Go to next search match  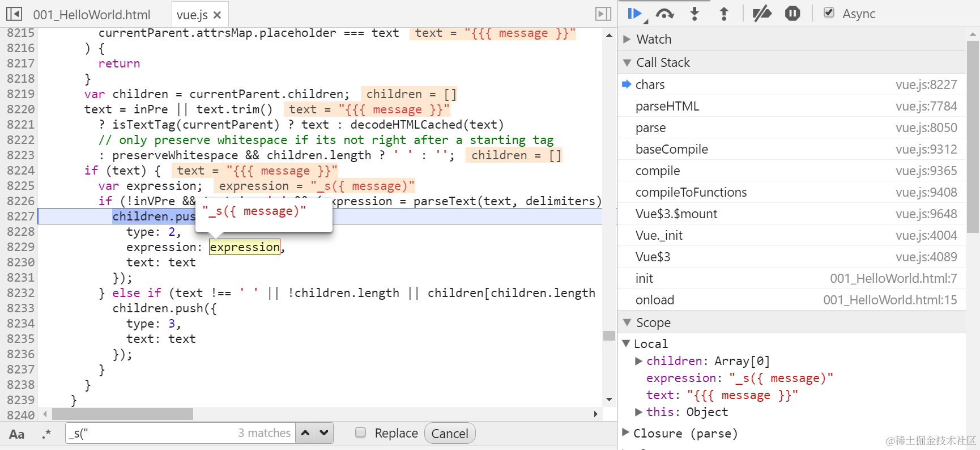click(x=323, y=433)
